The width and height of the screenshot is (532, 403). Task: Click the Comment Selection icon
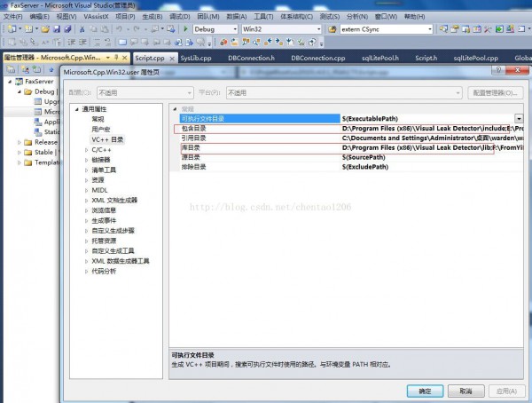97,42
